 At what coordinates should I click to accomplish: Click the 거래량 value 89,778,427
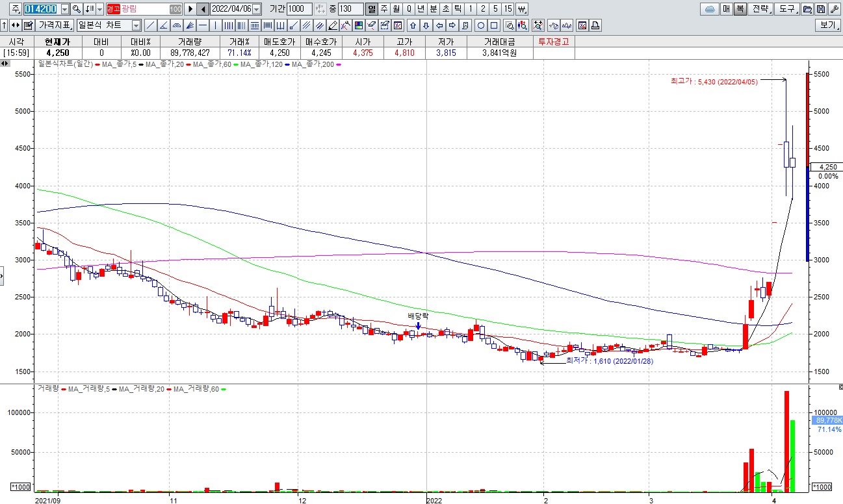click(190, 53)
